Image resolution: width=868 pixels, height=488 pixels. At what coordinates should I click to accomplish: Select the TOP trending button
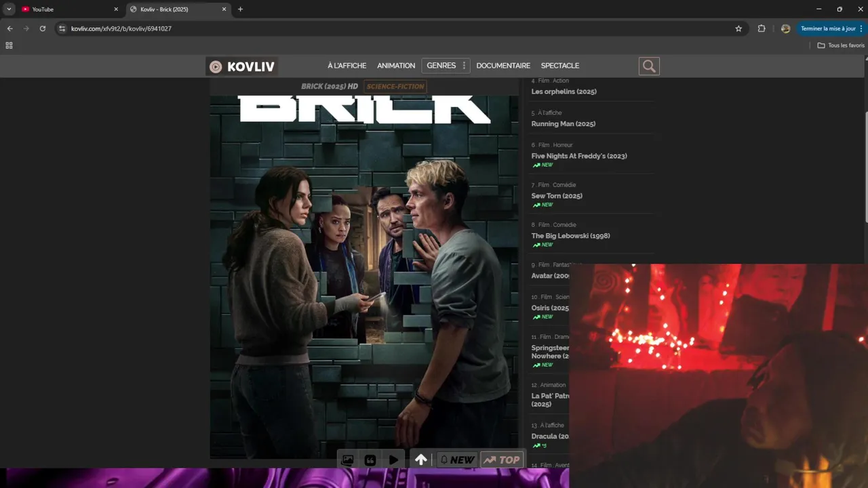pos(502,460)
